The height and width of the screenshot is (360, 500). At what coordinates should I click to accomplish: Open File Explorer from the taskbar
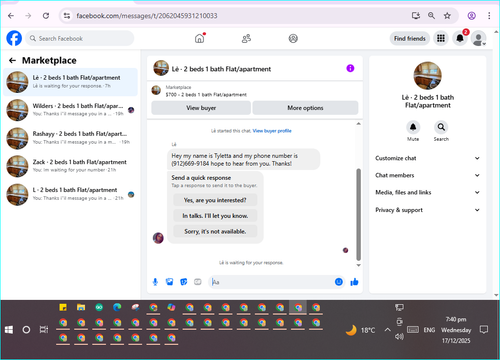(x=81, y=307)
